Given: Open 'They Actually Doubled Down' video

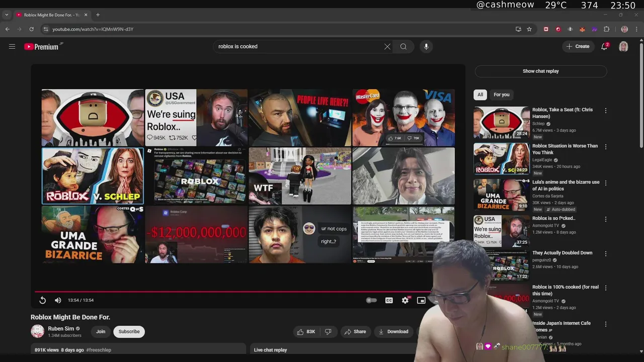Looking at the screenshot, I should click(x=562, y=253).
